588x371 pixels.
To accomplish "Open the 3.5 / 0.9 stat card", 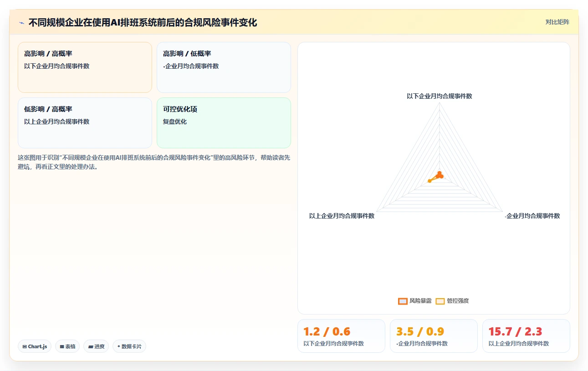I will click(434, 336).
